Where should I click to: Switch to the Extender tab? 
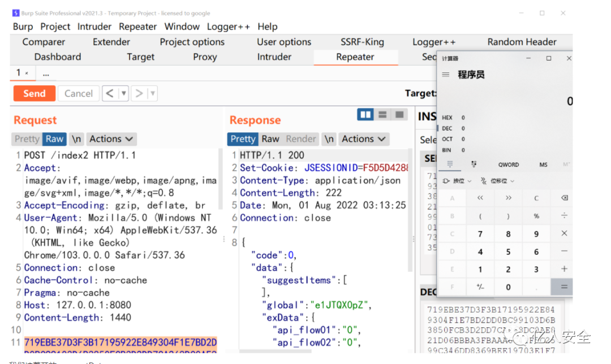(111, 42)
